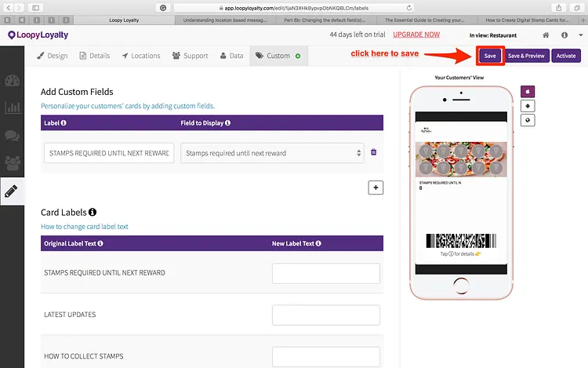Click the LoopyLoyalty logo
This screenshot has height=368, width=588.
tap(38, 35)
